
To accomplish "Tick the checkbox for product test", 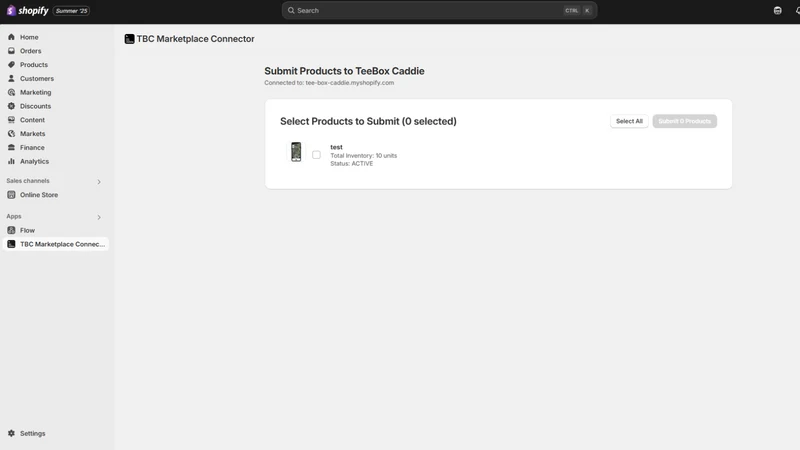I will (316, 155).
